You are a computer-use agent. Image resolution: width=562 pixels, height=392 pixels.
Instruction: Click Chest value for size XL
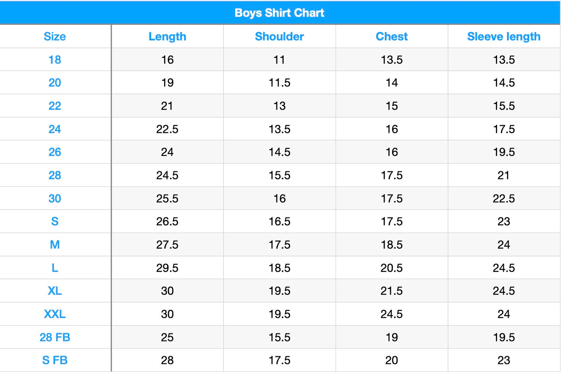(x=392, y=291)
